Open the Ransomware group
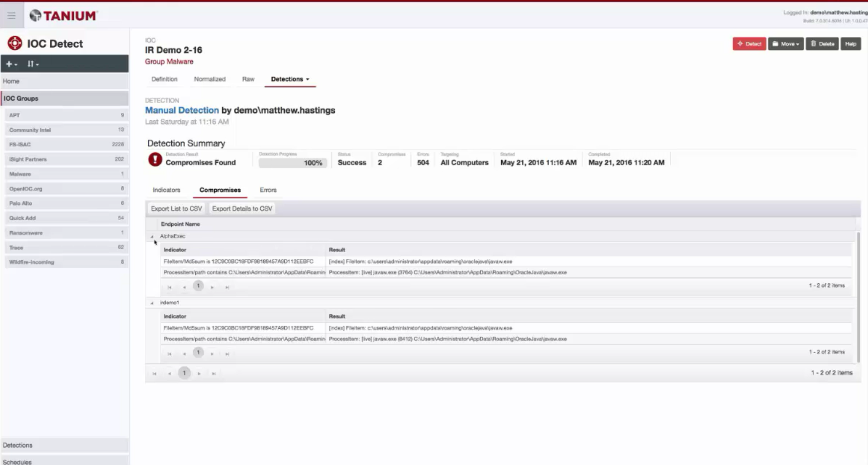868x465 pixels. 67,233
